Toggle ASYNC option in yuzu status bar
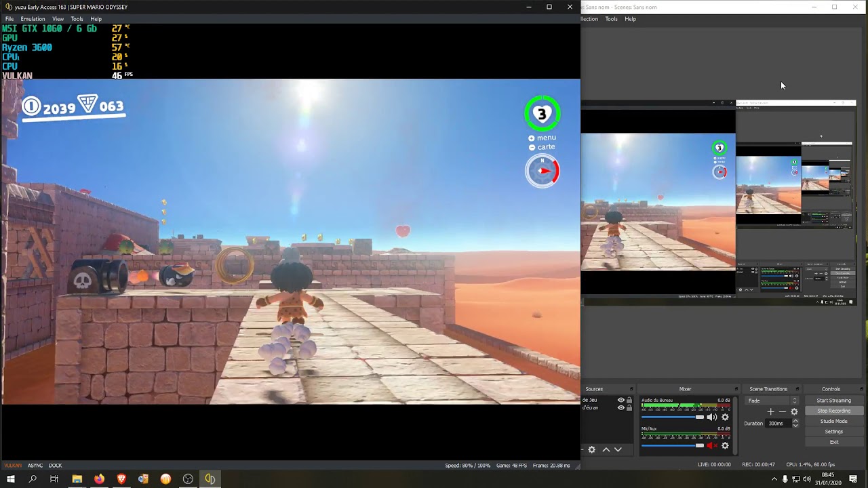The width and height of the screenshot is (868, 488). [35, 466]
